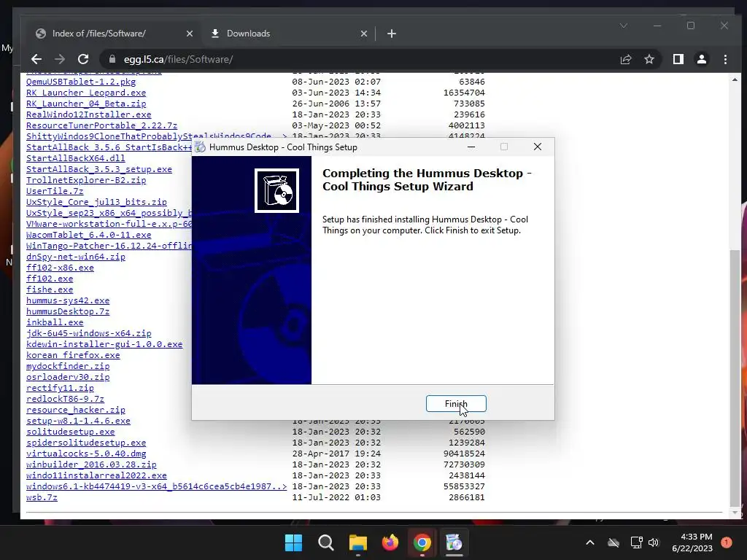The width and height of the screenshot is (747, 560).
Task: Click jdk-6u45-windows-x64.zip link
Action: [x=88, y=334]
